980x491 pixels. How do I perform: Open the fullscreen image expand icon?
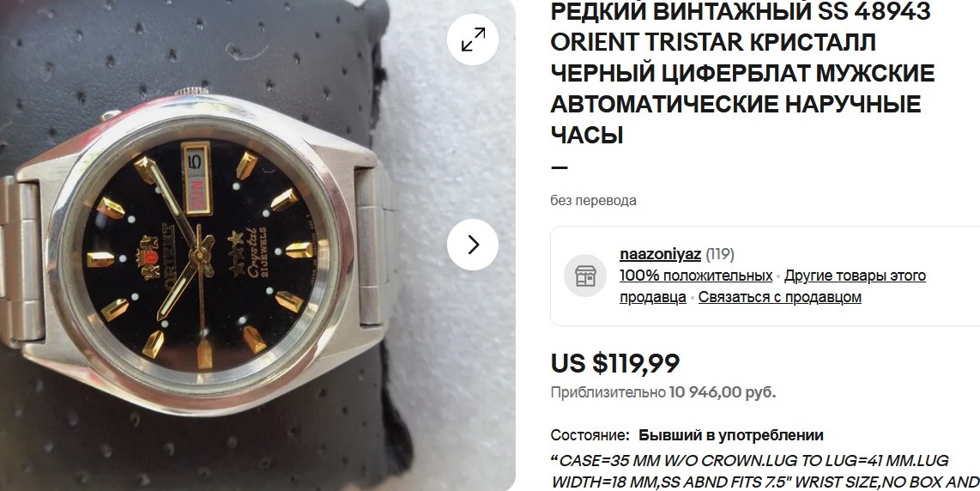pos(473,39)
